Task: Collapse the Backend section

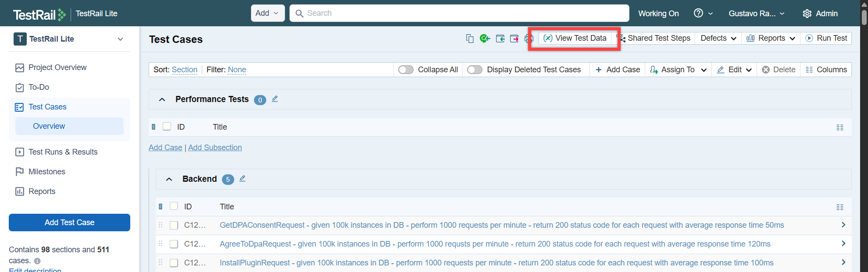Action: click(169, 179)
